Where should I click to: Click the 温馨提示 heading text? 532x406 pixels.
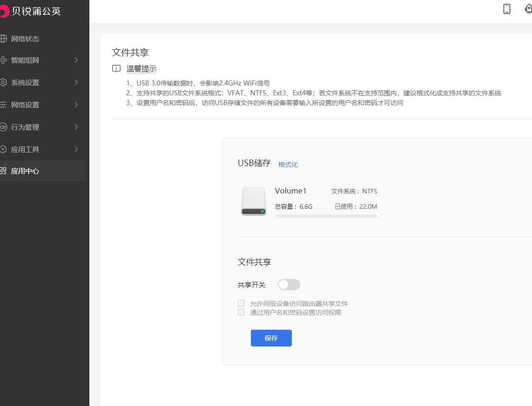coord(141,69)
